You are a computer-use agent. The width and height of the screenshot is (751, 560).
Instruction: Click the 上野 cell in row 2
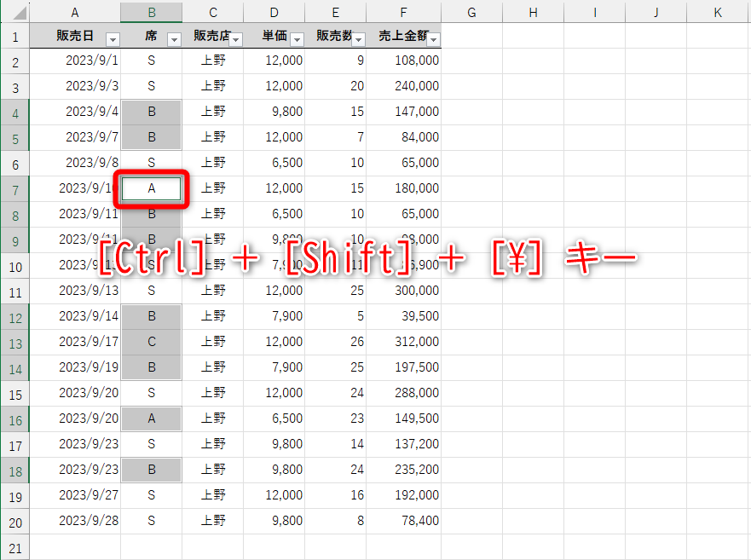tap(212, 60)
